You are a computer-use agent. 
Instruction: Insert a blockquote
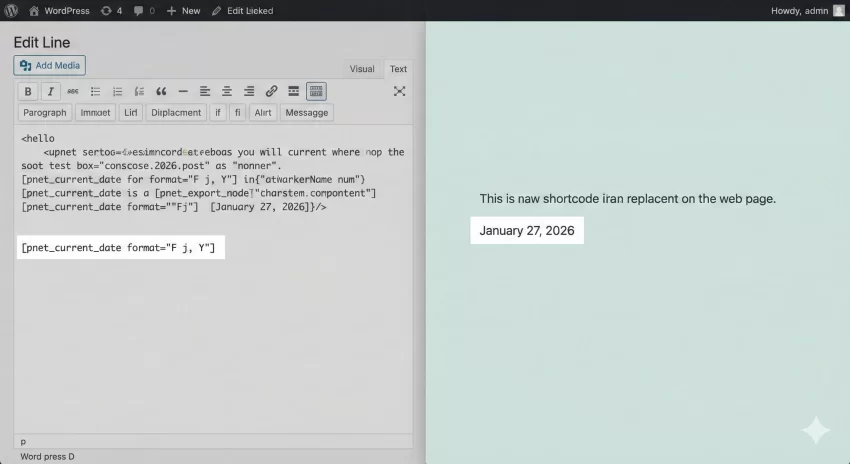pos(161,92)
